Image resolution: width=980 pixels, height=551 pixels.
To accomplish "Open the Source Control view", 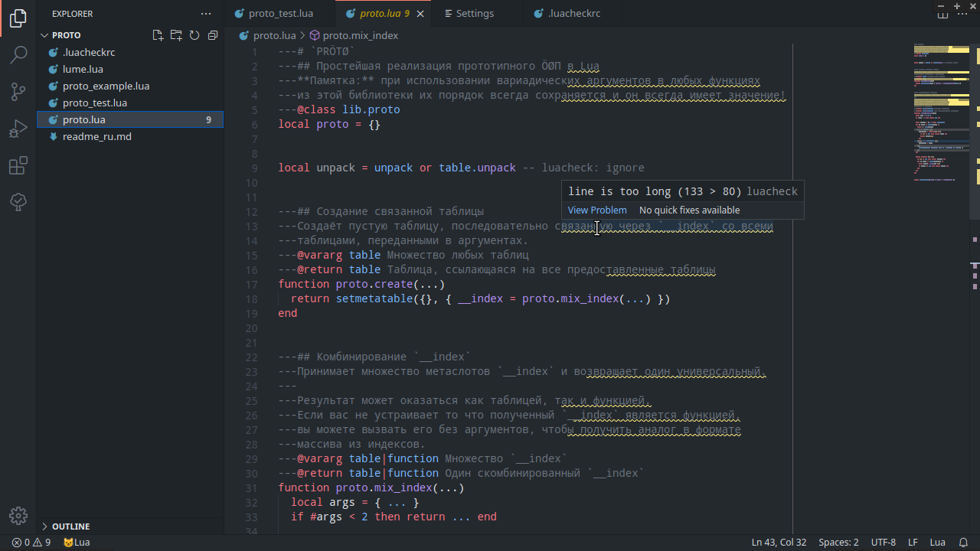I will click(18, 92).
